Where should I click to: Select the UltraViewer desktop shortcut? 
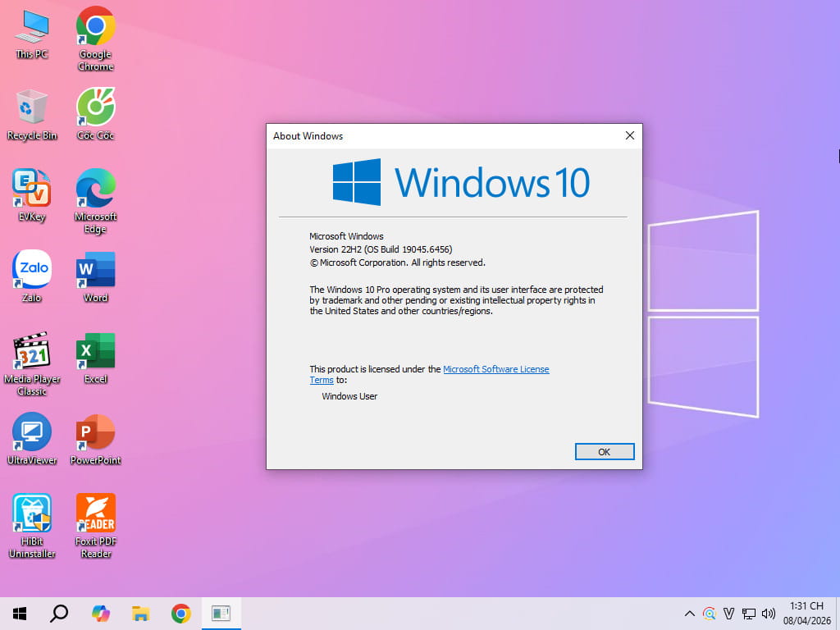tap(32, 440)
